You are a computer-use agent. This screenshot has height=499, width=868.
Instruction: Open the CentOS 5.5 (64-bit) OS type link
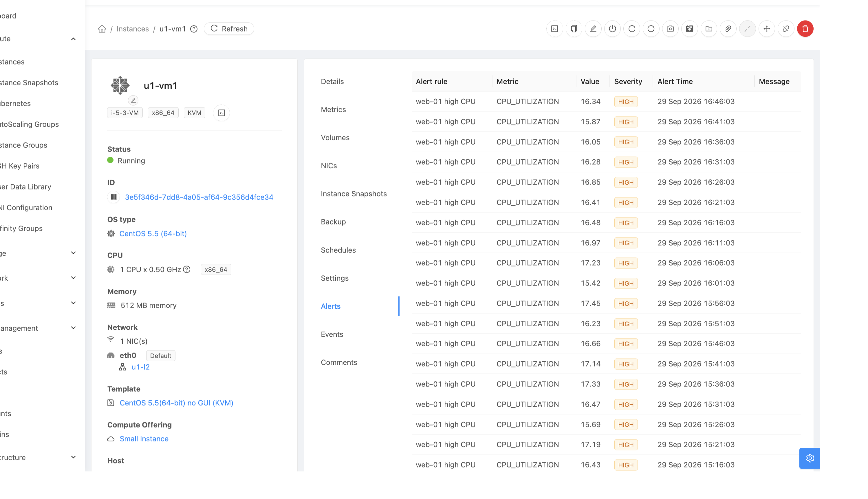tap(153, 234)
